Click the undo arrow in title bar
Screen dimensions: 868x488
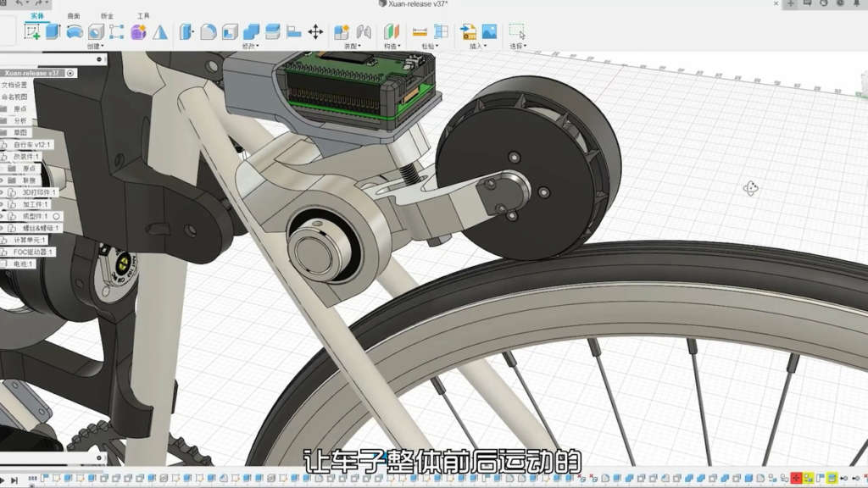20,3
